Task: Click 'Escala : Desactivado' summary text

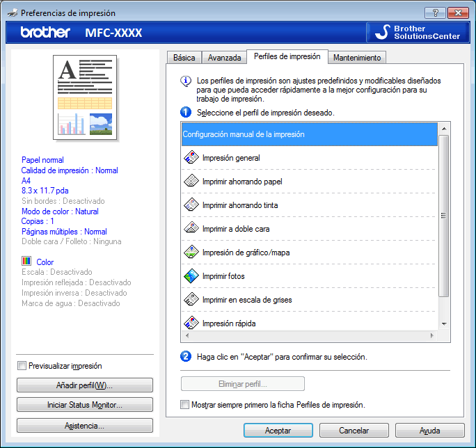Action: coord(57,272)
